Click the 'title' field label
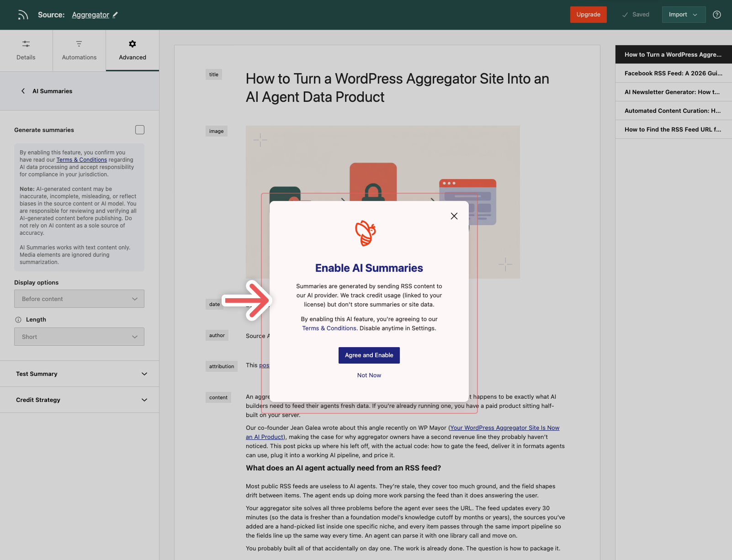 214,74
